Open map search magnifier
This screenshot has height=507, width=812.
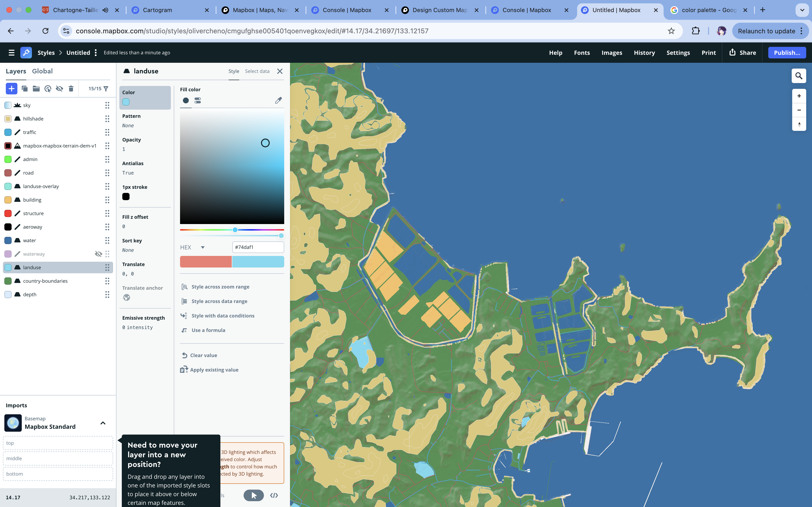click(x=798, y=76)
